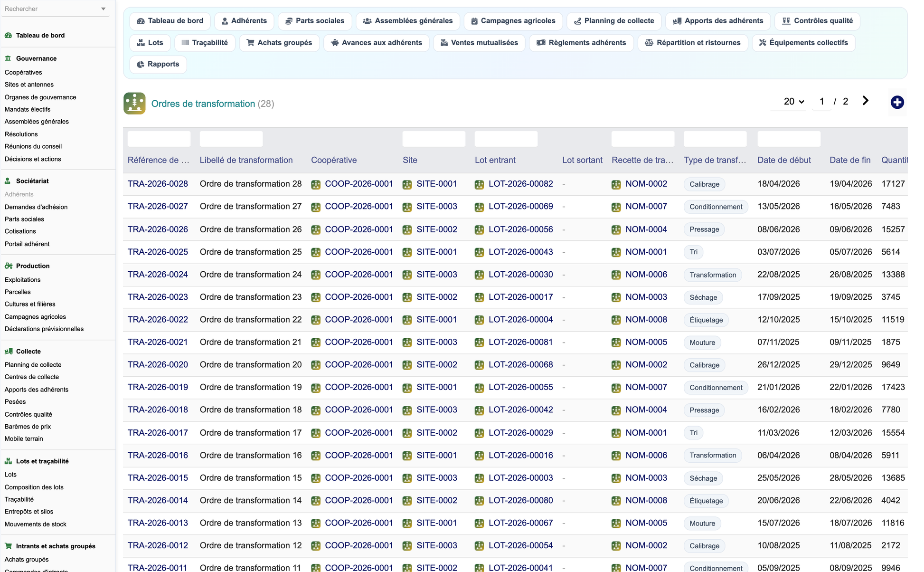
Task: Click the Sociétariat section icon in sidebar
Action: pos(8,181)
